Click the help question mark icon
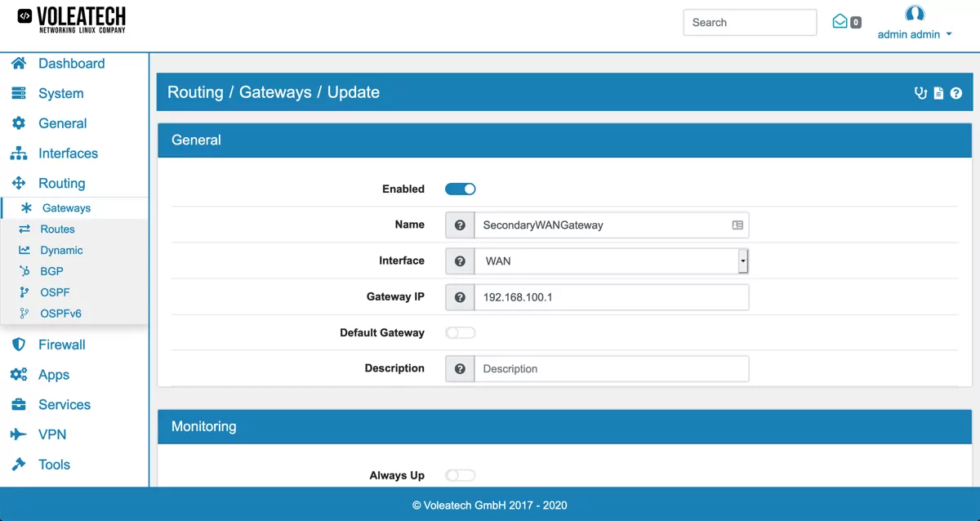This screenshot has width=980, height=521. [x=955, y=92]
